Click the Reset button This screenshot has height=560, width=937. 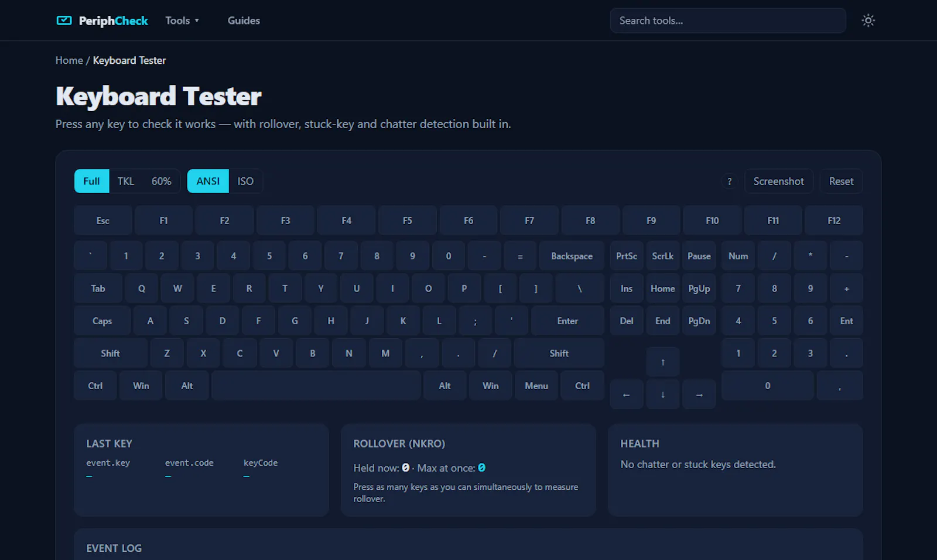pos(841,181)
